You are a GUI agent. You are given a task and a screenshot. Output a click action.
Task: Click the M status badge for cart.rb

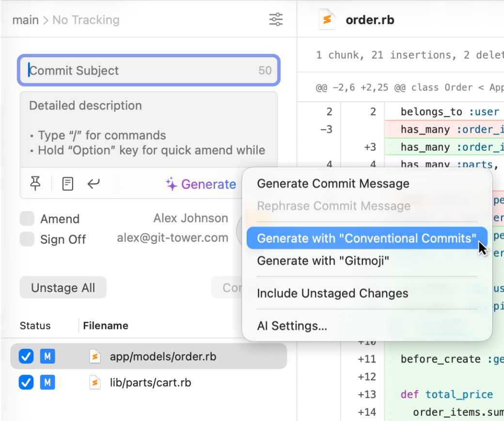point(47,383)
